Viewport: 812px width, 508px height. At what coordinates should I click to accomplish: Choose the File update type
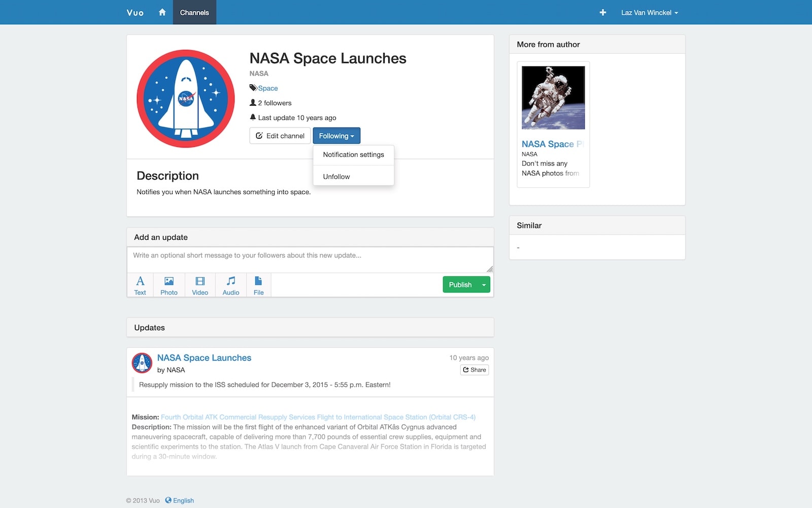point(259,285)
